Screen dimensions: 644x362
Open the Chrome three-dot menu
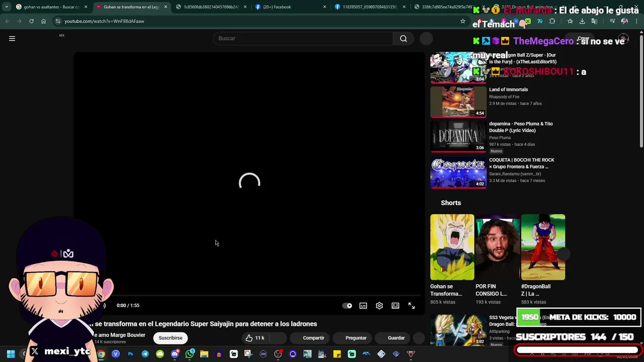pyautogui.click(x=636, y=21)
